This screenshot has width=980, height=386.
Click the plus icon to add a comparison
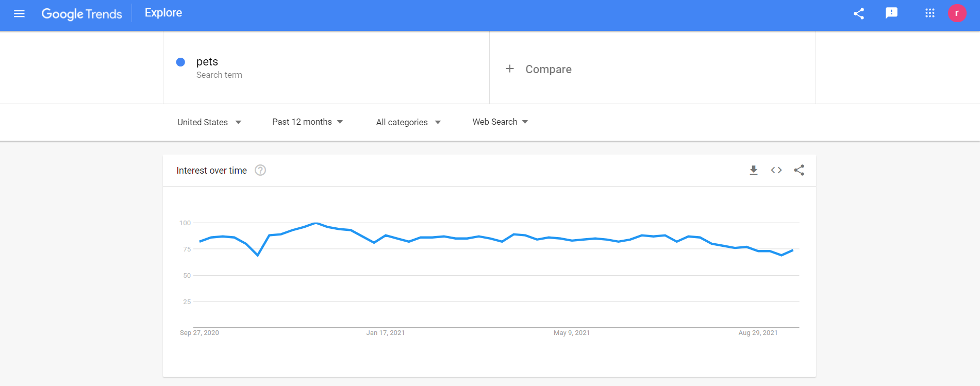click(x=510, y=69)
